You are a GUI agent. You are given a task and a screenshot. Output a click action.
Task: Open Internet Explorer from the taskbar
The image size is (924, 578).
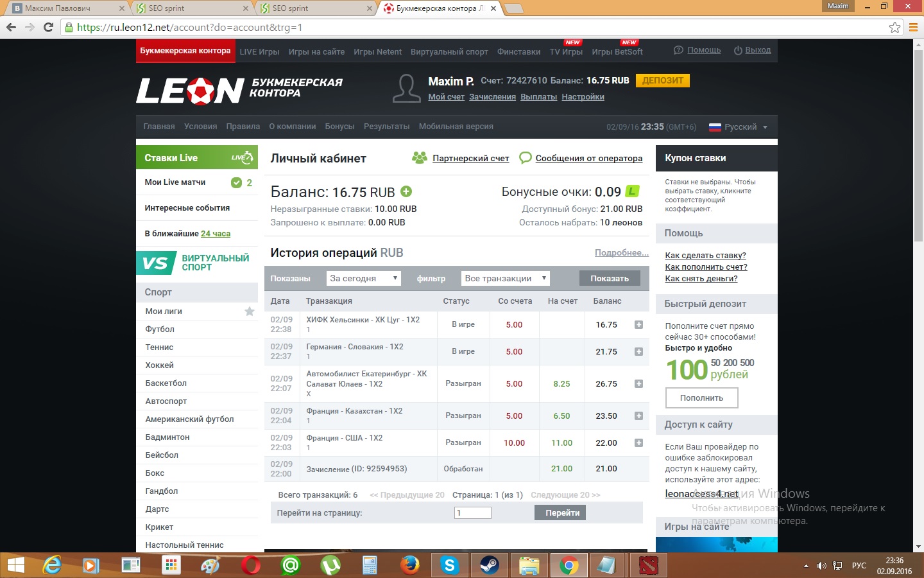point(52,565)
